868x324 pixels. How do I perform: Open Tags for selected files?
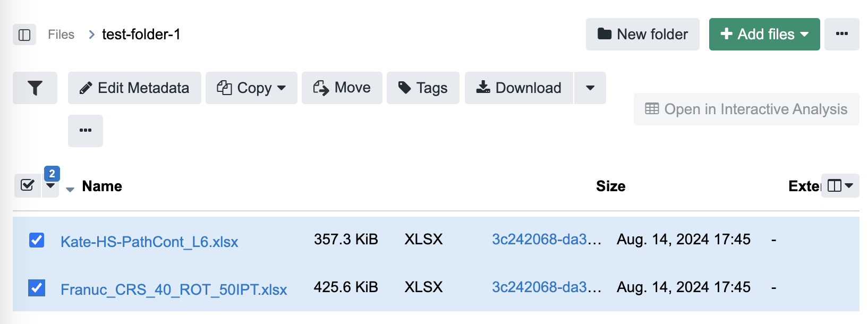coord(423,88)
